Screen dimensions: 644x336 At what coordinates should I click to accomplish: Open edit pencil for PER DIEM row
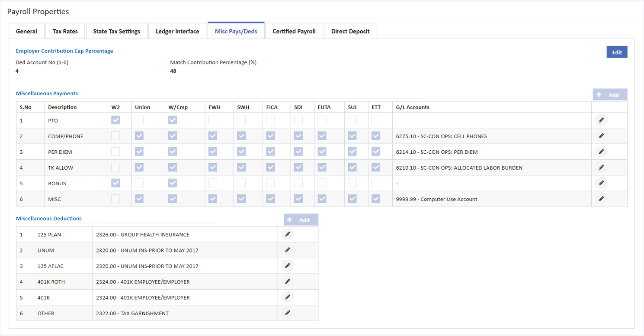(x=601, y=152)
